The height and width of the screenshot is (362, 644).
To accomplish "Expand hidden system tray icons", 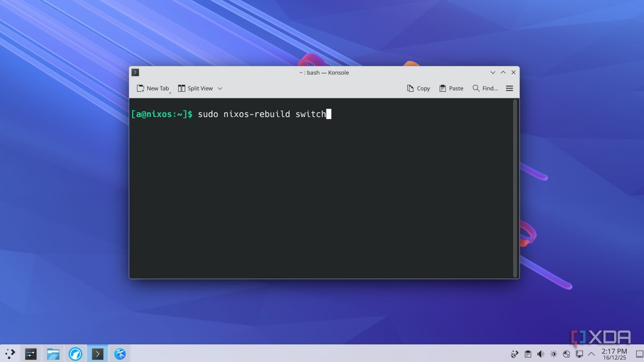I will tap(591, 354).
